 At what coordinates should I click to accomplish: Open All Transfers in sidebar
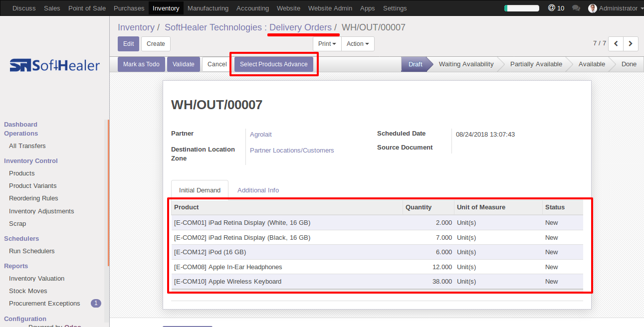27,146
